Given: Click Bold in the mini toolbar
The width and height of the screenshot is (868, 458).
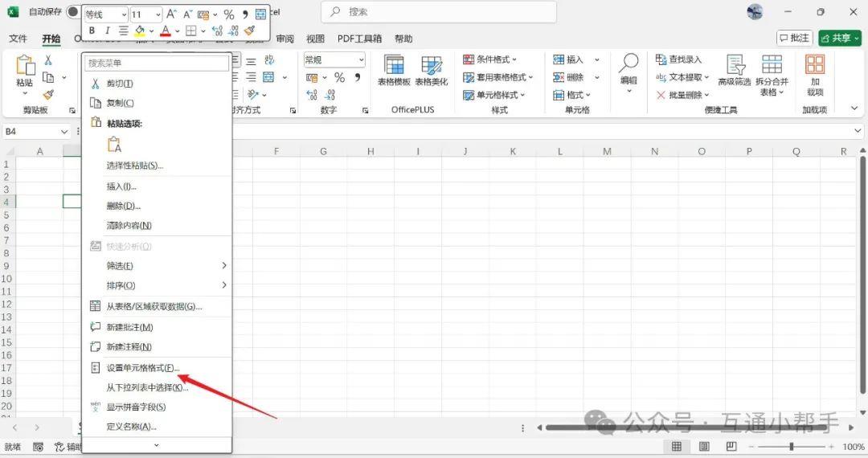Looking at the screenshot, I should (x=92, y=31).
